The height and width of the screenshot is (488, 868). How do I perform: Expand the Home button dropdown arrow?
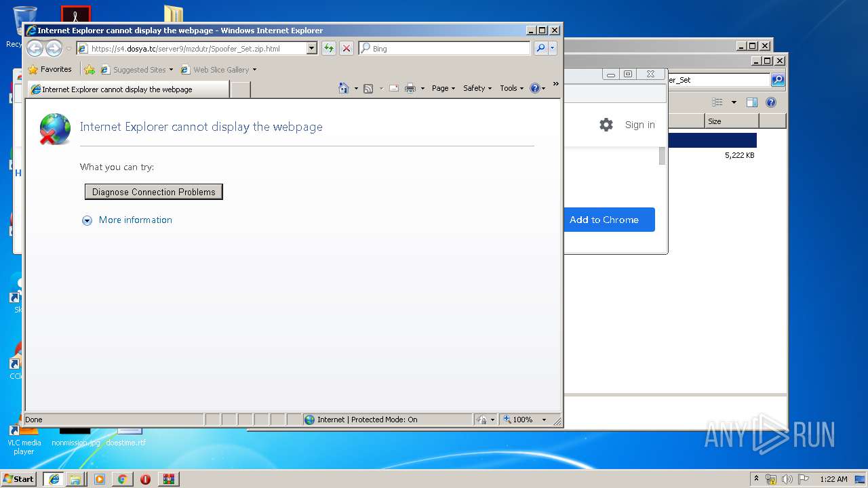(x=356, y=88)
